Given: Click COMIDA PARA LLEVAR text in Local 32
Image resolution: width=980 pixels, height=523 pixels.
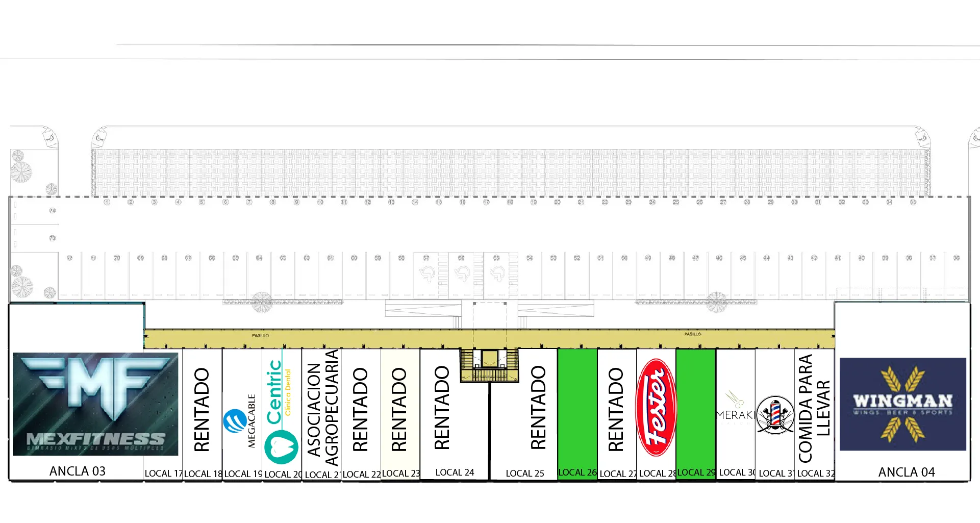Looking at the screenshot, I should [x=815, y=408].
